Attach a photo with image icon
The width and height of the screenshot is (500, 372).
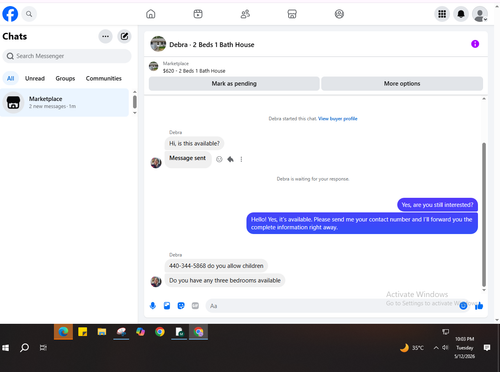(x=167, y=306)
